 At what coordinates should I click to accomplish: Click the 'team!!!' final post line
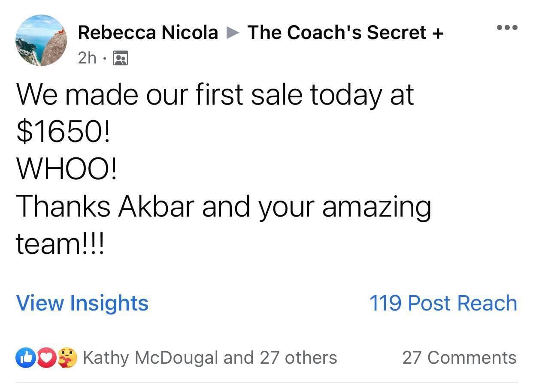(60, 244)
